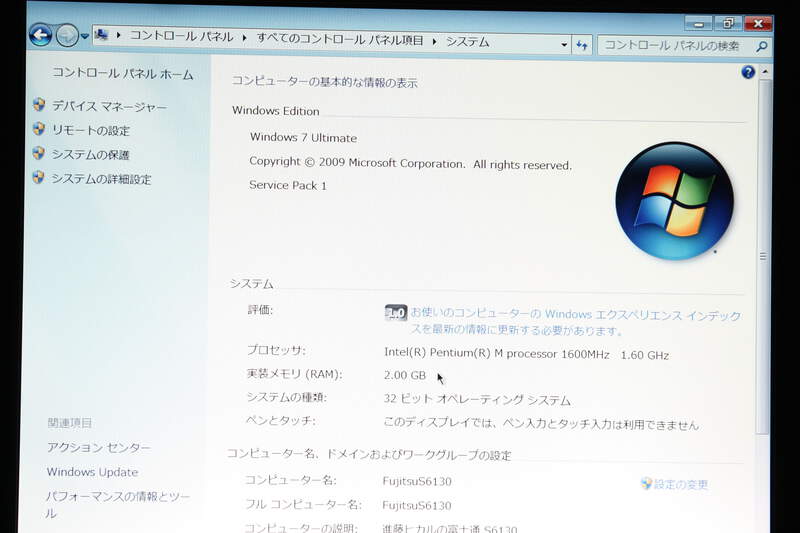Select the Windows 7 Ultimate text
Viewport: 800px width, 533px height.
[304, 138]
